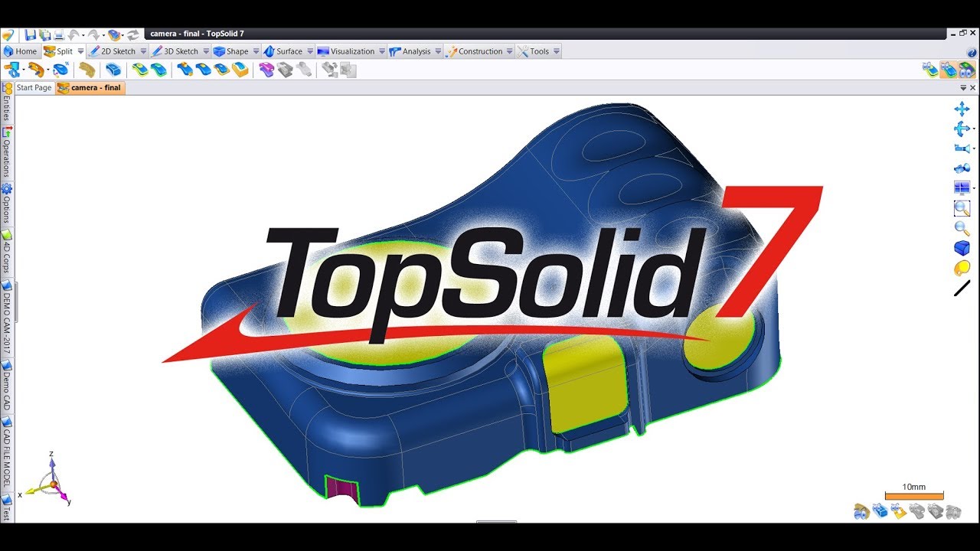Click the gray refresh arrows icon

[x=133, y=34]
